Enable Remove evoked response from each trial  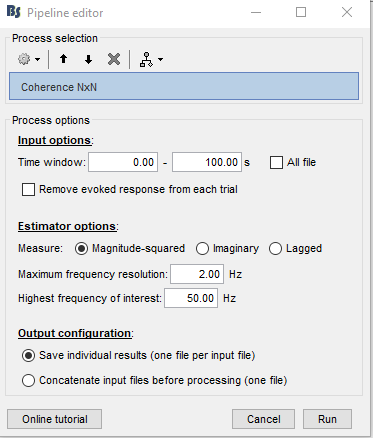click(x=28, y=190)
